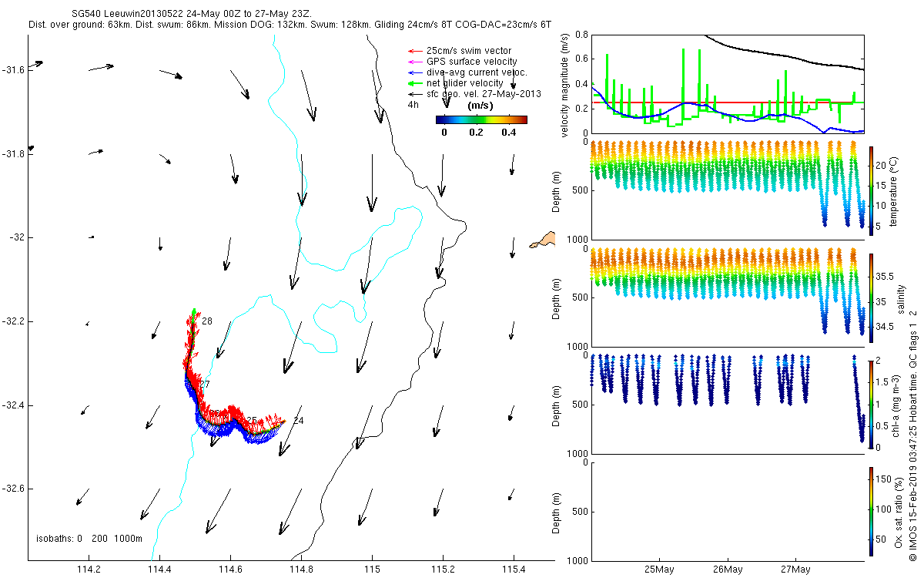Select the 'sfc geo. vel. 27-May-2013' legend entry
This screenshot has height=578, width=924.
pos(484,94)
